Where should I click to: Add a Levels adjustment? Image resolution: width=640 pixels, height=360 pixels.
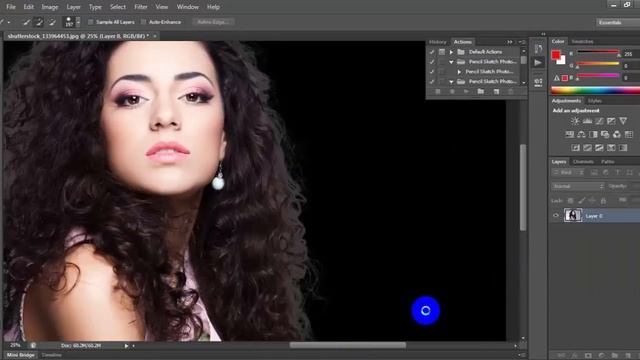[x=587, y=121]
